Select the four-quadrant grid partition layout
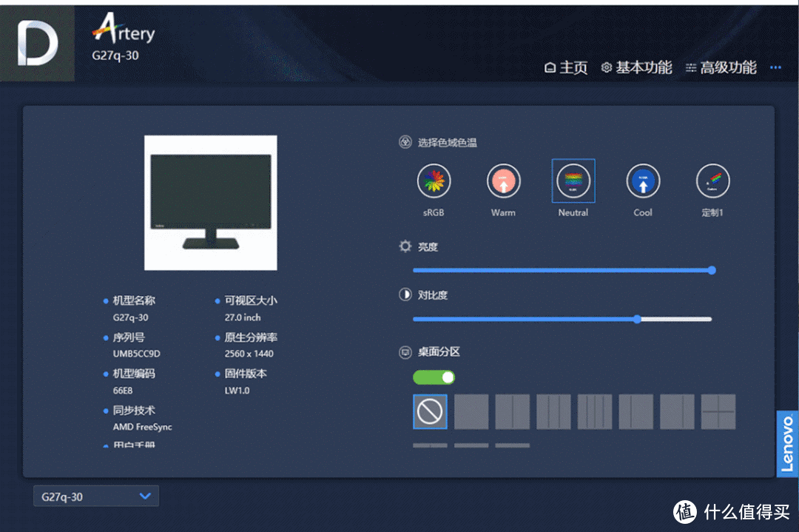799x532 pixels. pos(718,411)
